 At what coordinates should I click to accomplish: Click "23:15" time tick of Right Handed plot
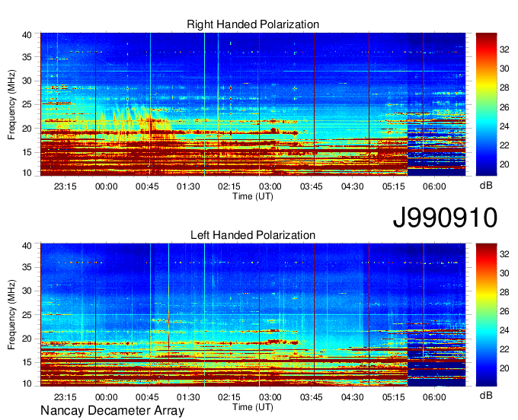[x=65, y=186]
